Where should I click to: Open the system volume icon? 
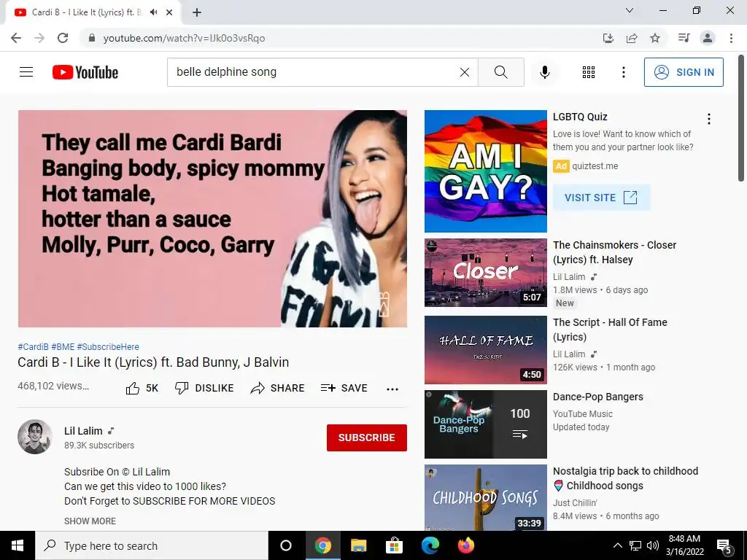tap(653, 545)
